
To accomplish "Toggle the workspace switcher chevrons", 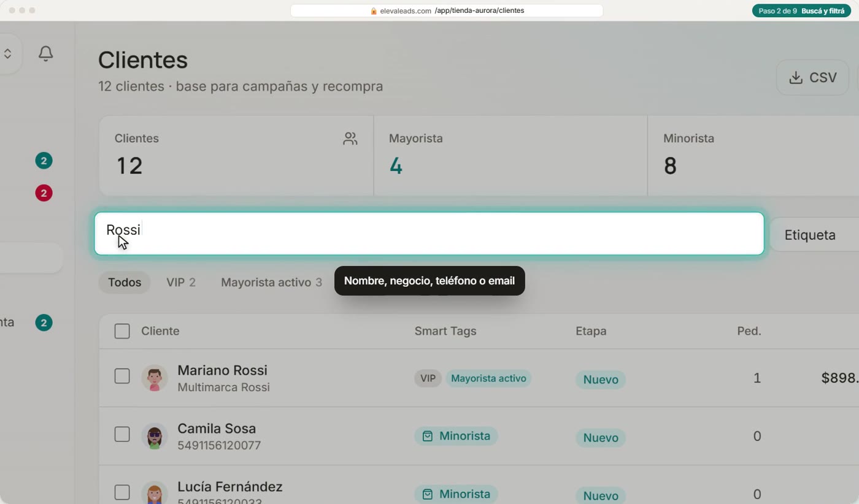I will click(7, 53).
